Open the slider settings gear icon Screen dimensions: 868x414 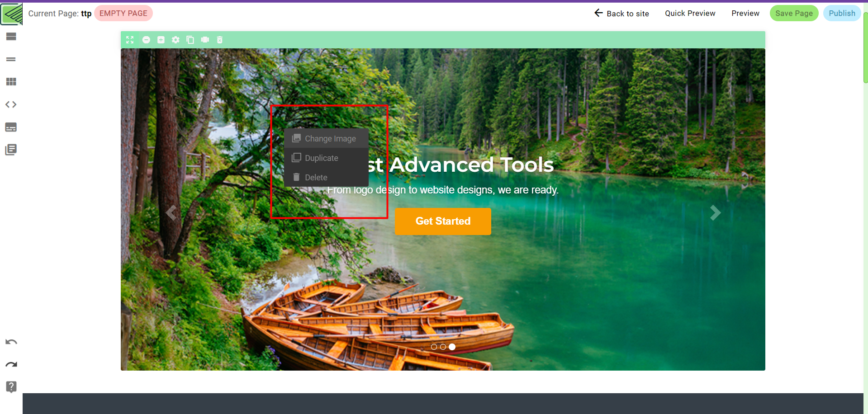click(x=175, y=40)
